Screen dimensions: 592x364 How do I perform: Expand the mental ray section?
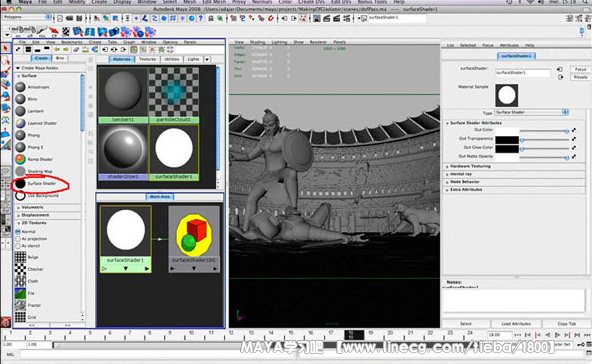(447, 174)
